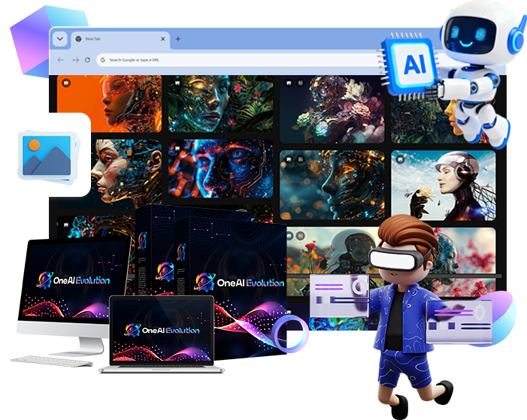Open the tab search chevron dropdown
The height and width of the screenshot is (420, 527).
pos(60,39)
